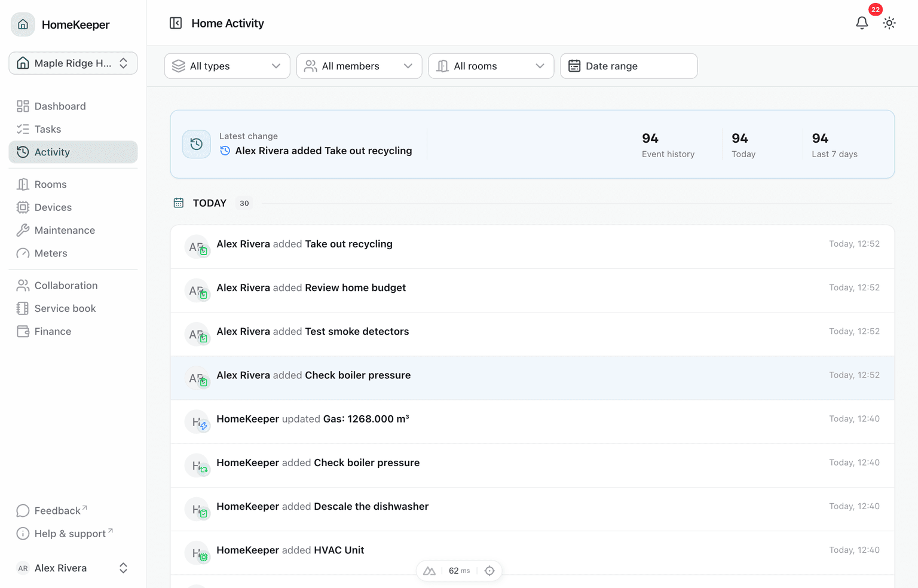Click the Feedback speech bubble icon

point(23,510)
